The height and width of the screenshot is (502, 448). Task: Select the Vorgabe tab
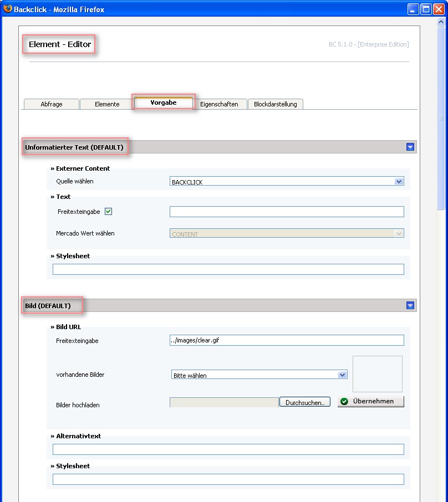click(x=164, y=103)
